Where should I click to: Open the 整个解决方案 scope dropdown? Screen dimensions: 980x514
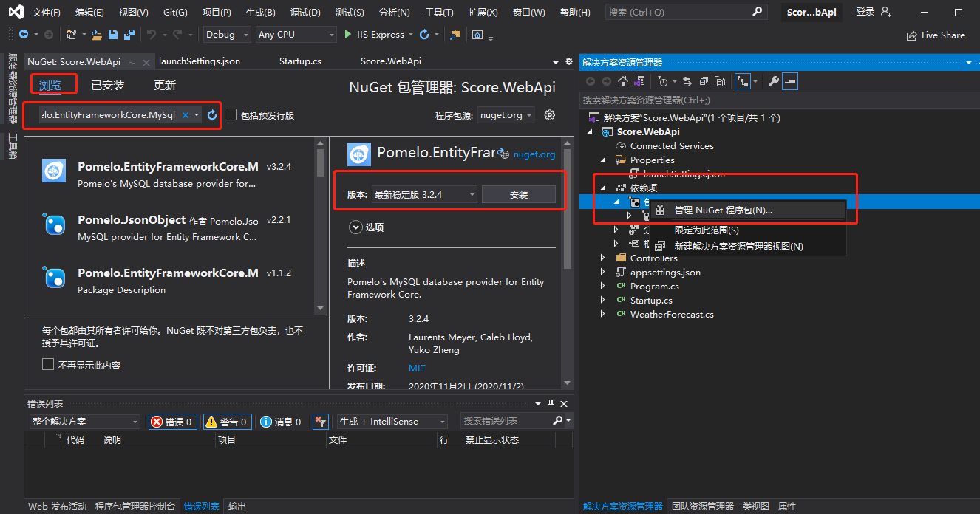coord(85,422)
